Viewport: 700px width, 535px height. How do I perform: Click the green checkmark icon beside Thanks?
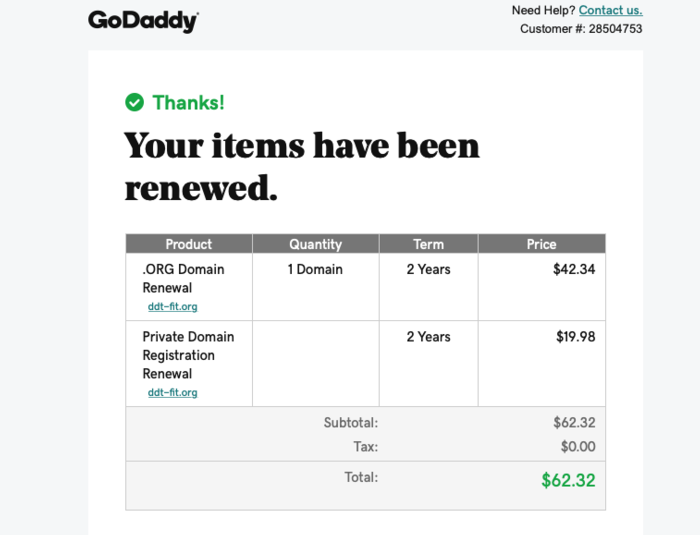point(134,102)
